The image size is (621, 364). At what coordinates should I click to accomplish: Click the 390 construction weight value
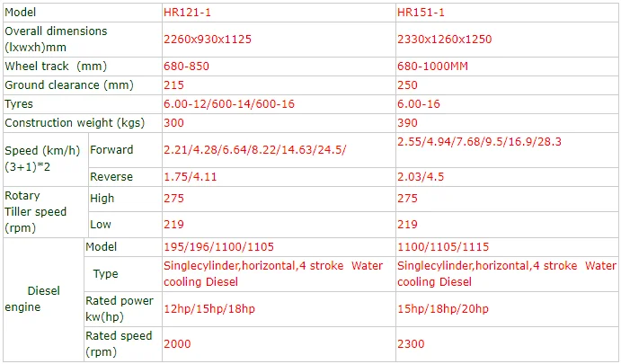pos(406,122)
